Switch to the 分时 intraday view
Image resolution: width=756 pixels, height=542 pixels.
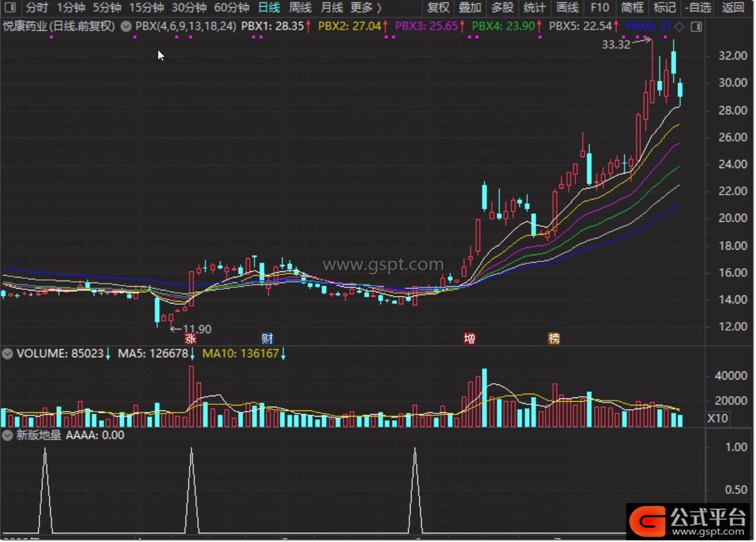pyautogui.click(x=36, y=8)
